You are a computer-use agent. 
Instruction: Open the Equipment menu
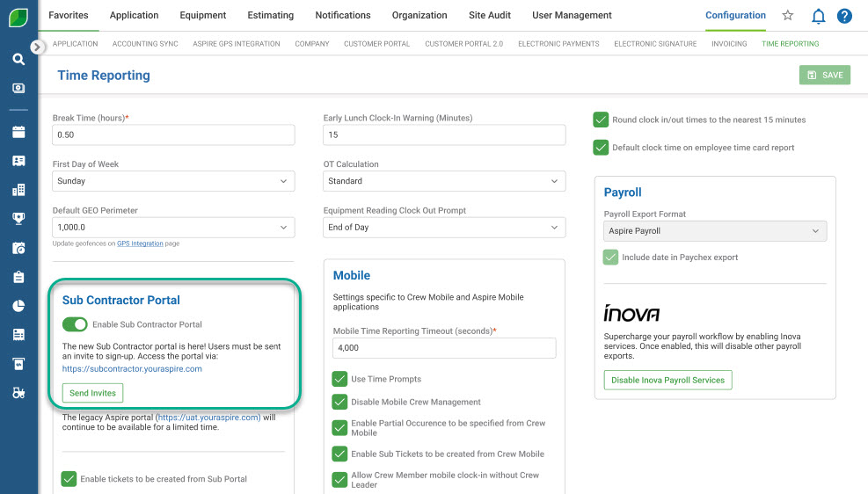[x=202, y=16]
